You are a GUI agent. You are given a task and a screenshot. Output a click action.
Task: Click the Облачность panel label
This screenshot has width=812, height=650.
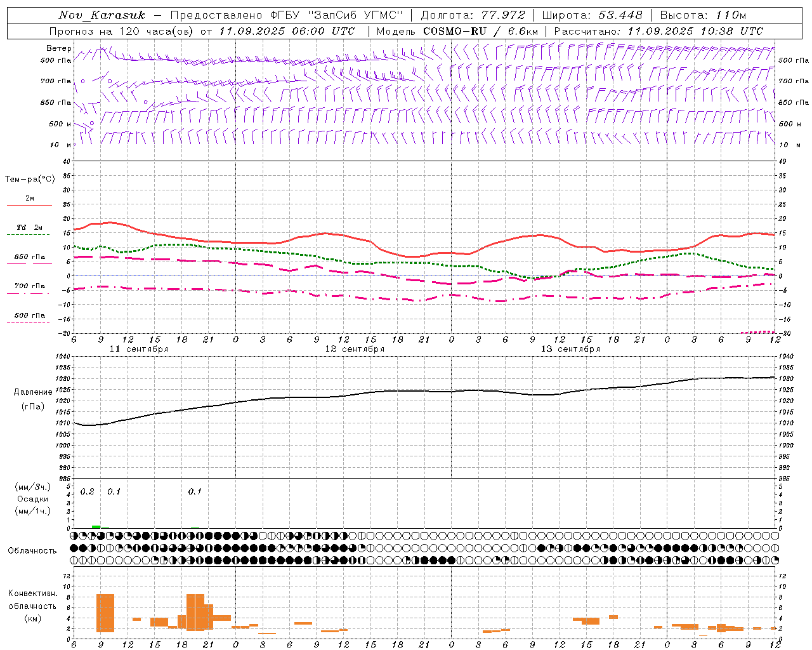(32, 550)
